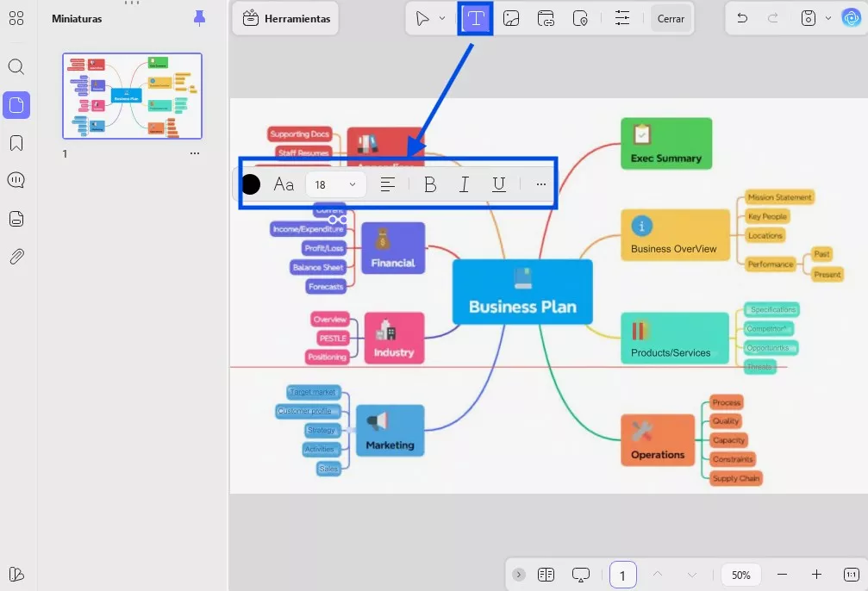
Task: Toggle Bold formatting
Action: (429, 184)
